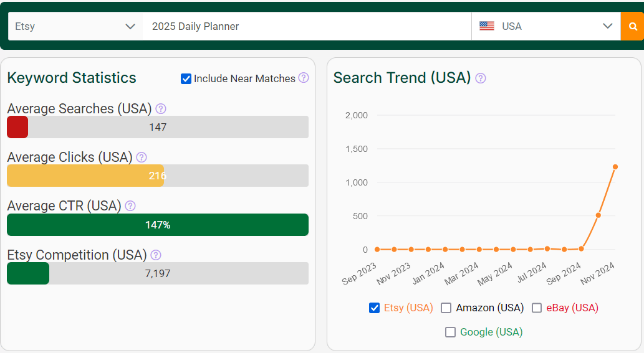Click the Sep 2023 data point on chart

pyautogui.click(x=377, y=249)
